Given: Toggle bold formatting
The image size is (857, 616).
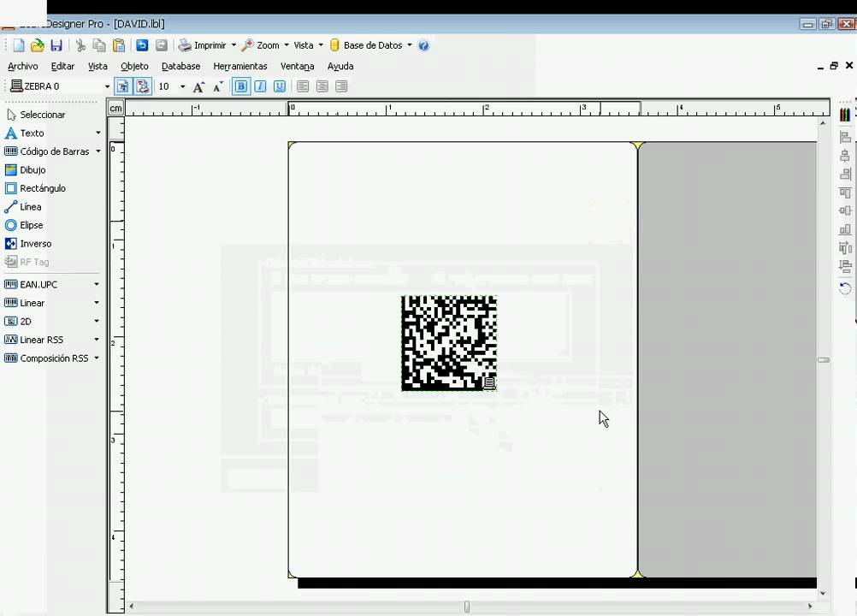Looking at the screenshot, I should click(x=241, y=86).
